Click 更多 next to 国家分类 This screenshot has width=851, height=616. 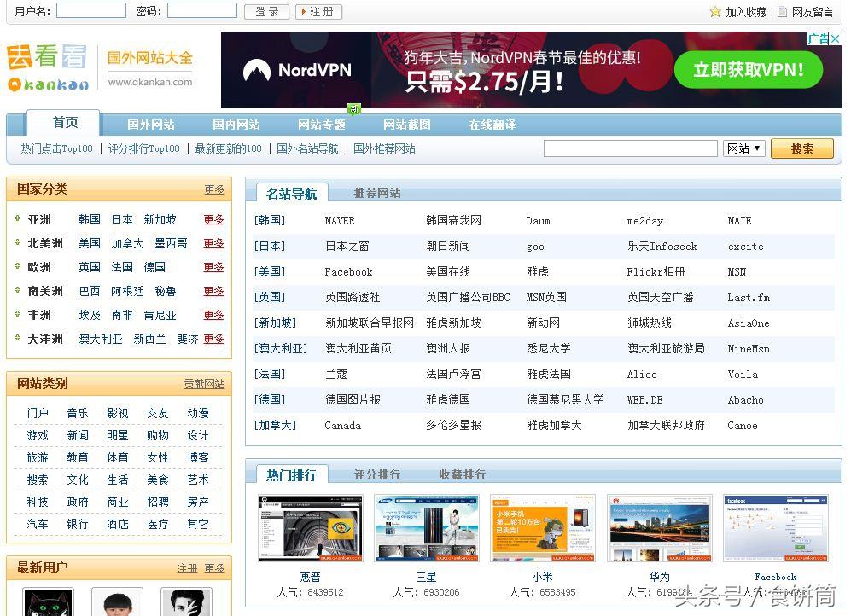pyautogui.click(x=213, y=189)
